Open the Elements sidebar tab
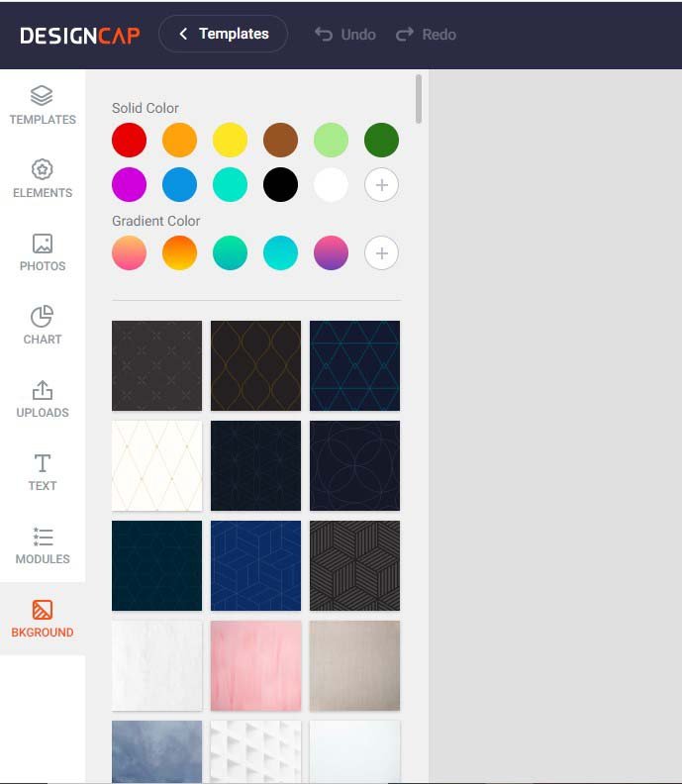 click(43, 179)
